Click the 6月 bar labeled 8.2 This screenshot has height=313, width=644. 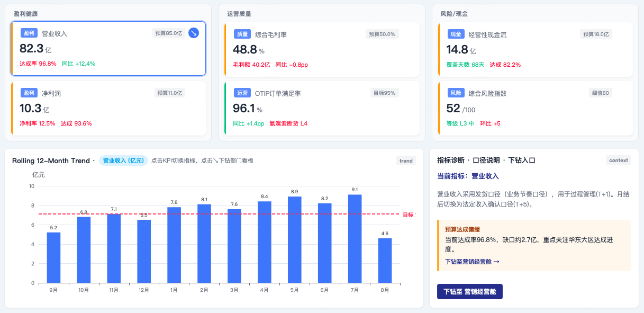325,243
